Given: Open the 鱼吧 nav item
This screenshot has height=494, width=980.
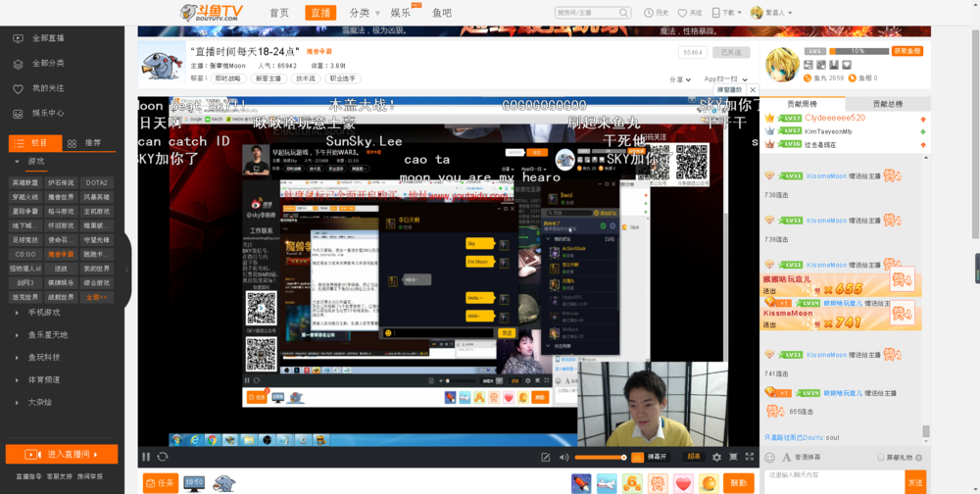Looking at the screenshot, I should click(x=442, y=13).
